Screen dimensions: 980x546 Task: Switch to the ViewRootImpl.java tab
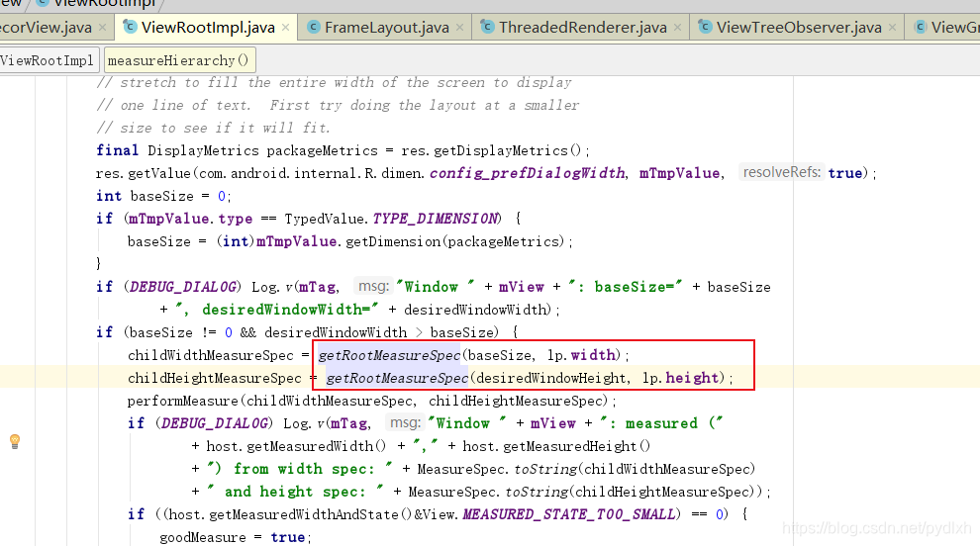208,28
